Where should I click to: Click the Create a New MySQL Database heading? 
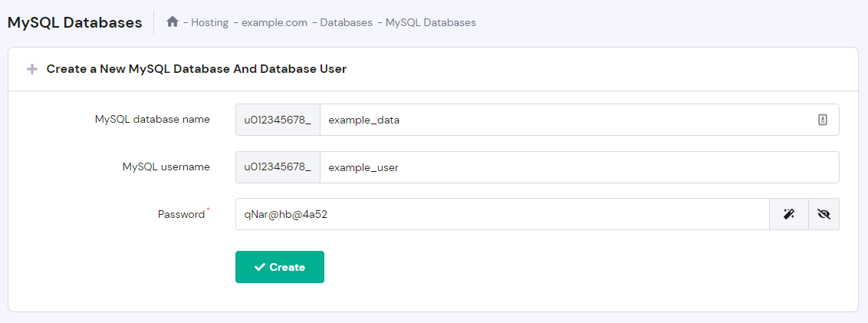coord(196,69)
